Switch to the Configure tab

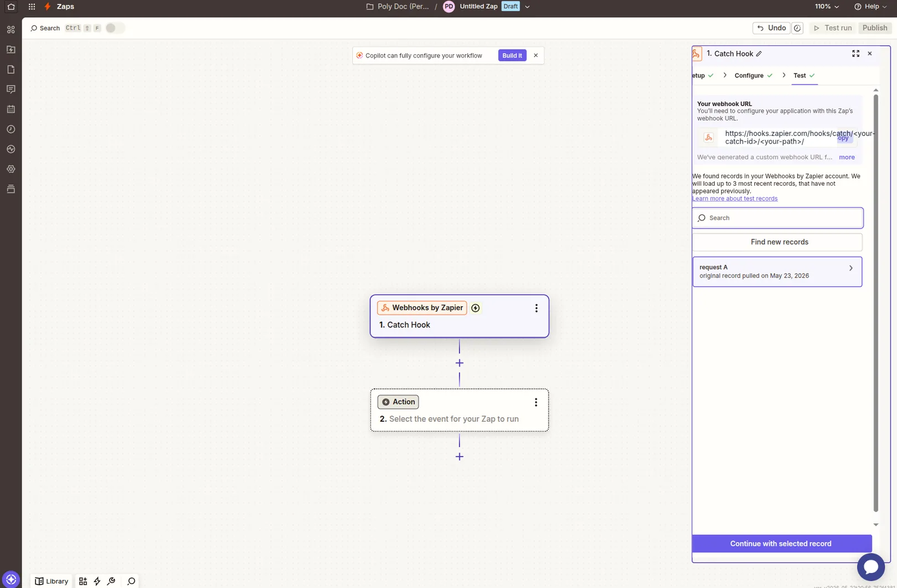753,76
